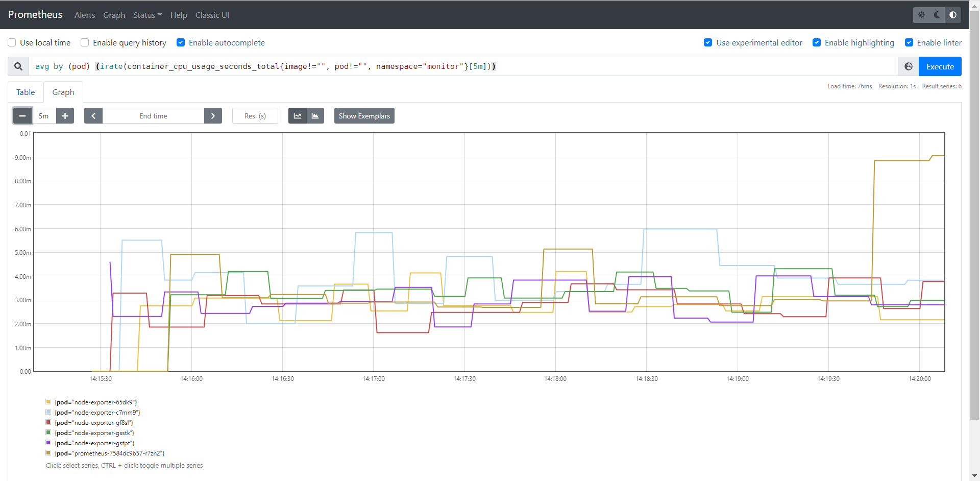Switch to dark theme moon icon
Image resolution: width=980 pixels, height=481 pixels.
[937, 15]
